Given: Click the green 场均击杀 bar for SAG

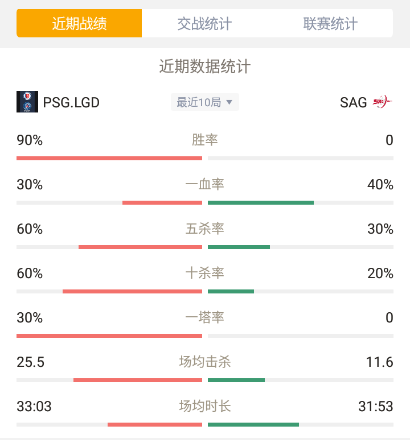Looking at the screenshot, I should 237,380.
